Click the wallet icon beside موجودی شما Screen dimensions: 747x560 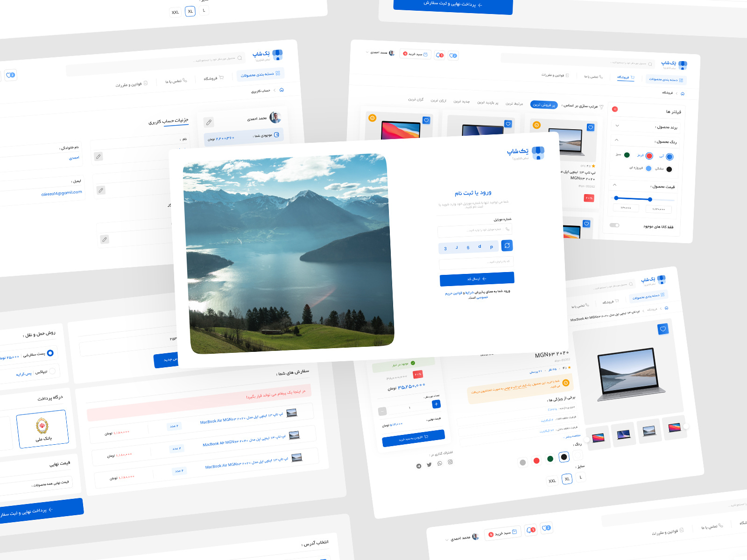coord(276,135)
